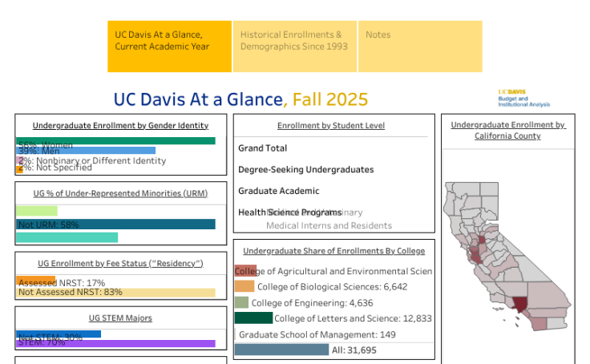Click Undergraduate Enrollment by Gender Identity heading
This screenshot has width=590, height=364.
120,125
